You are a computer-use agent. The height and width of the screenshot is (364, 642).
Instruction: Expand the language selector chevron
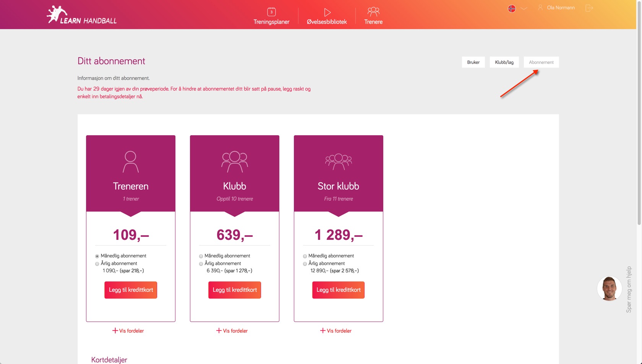pos(524,8)
